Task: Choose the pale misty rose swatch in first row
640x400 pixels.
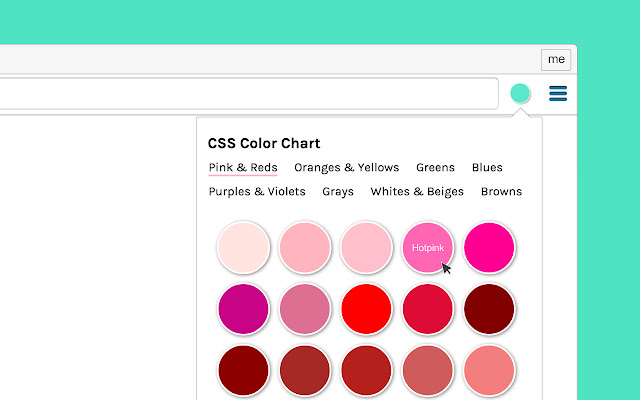Action: [x=243, y=247]
